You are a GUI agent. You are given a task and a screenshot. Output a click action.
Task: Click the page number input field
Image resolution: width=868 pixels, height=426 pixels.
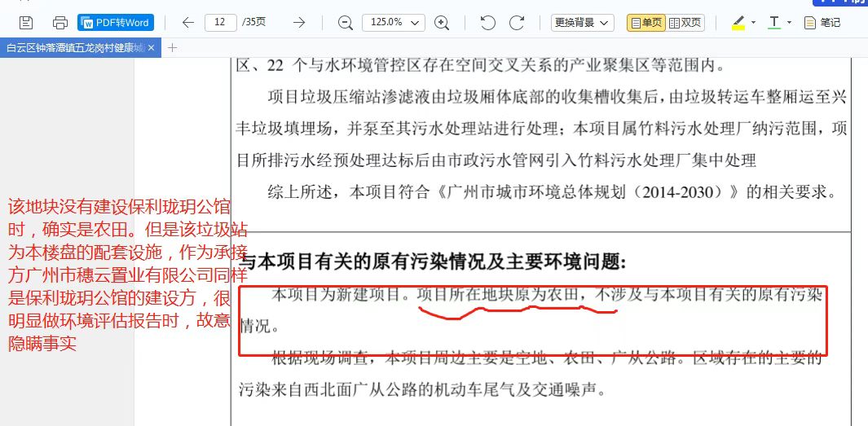click(220, 23)
